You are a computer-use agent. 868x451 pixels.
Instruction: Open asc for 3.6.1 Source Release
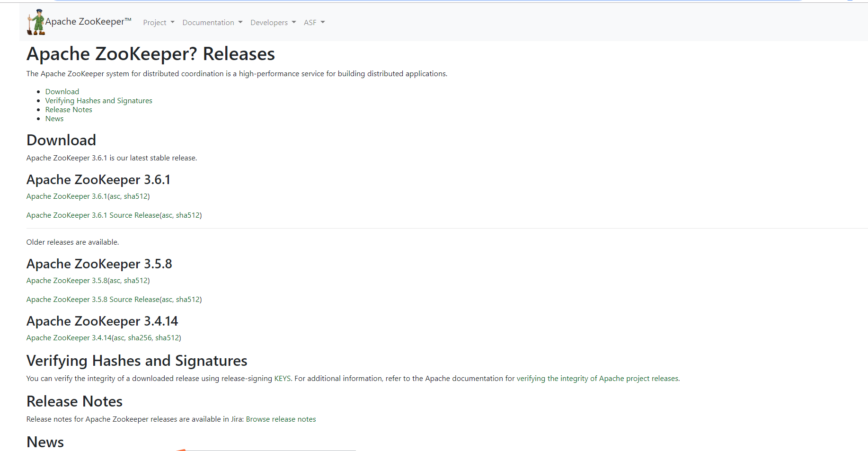(167, 215)
